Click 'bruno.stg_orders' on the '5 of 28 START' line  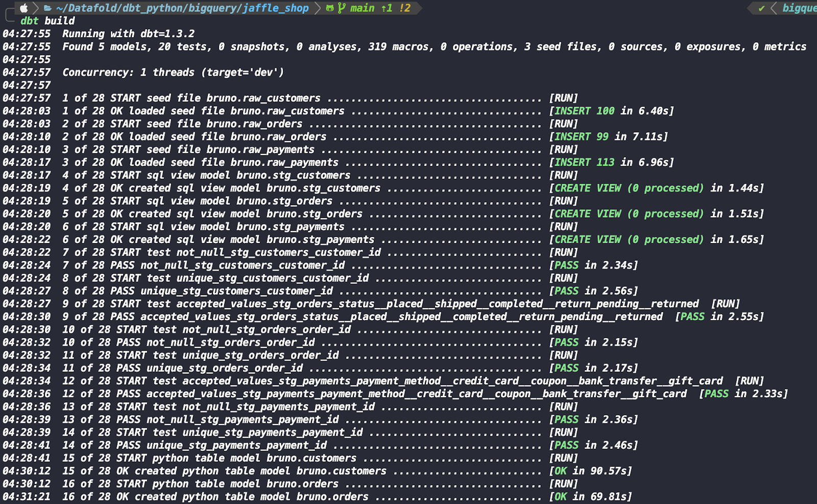tap(284, 201)
